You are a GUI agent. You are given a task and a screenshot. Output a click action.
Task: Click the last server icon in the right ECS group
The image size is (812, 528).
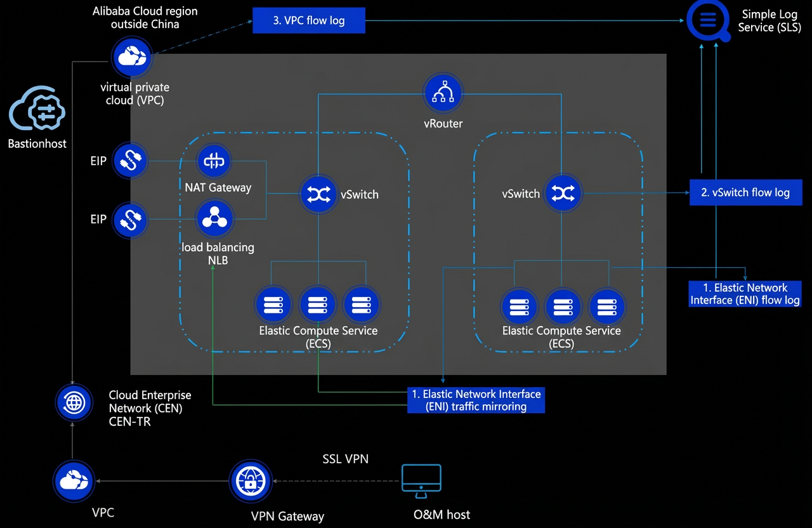(606, 307)
